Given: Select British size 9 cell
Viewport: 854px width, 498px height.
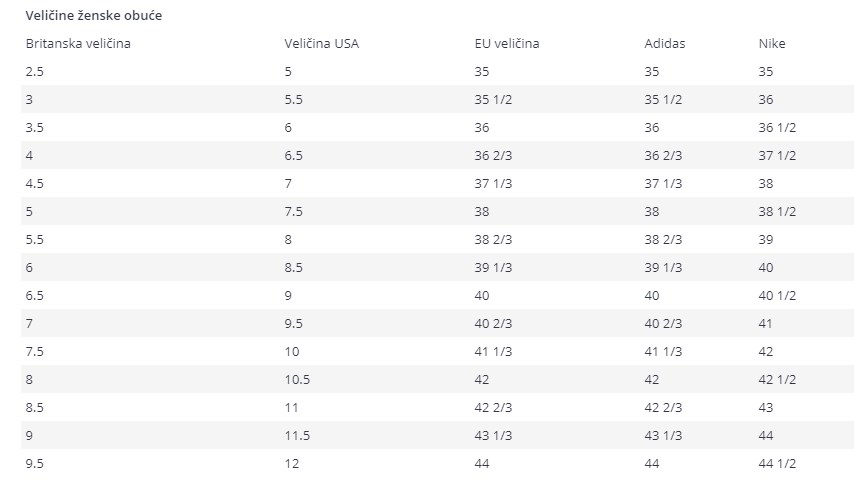Looking at the screenshot, I should point(29,436).
